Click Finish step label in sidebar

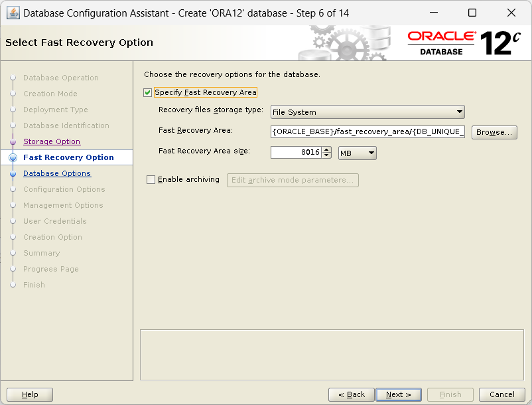(34, 285)
